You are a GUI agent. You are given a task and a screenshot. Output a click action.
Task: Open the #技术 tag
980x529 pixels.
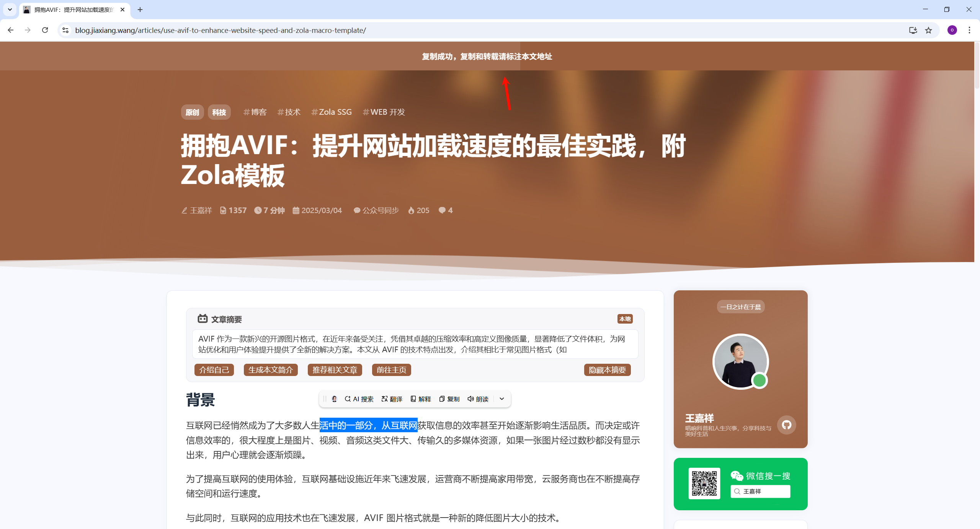coord(289,112)
